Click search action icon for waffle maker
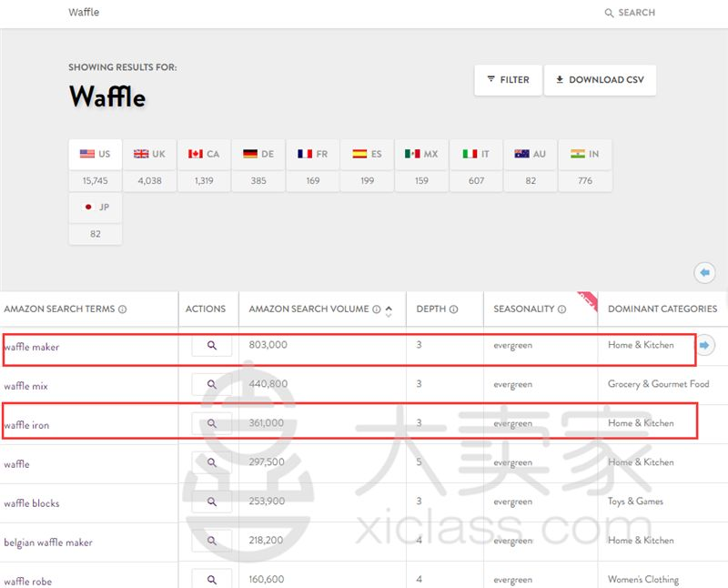The height and width of the screenshot is (588, 728). (212, 346)
